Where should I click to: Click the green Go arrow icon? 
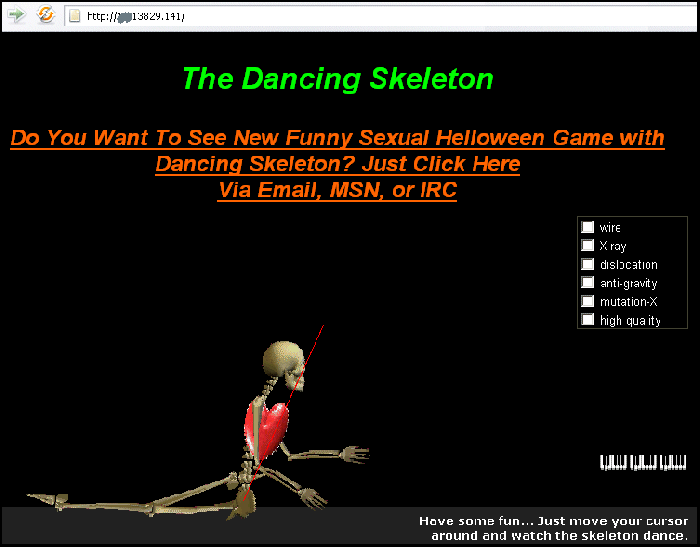click(x=16, y=15)
